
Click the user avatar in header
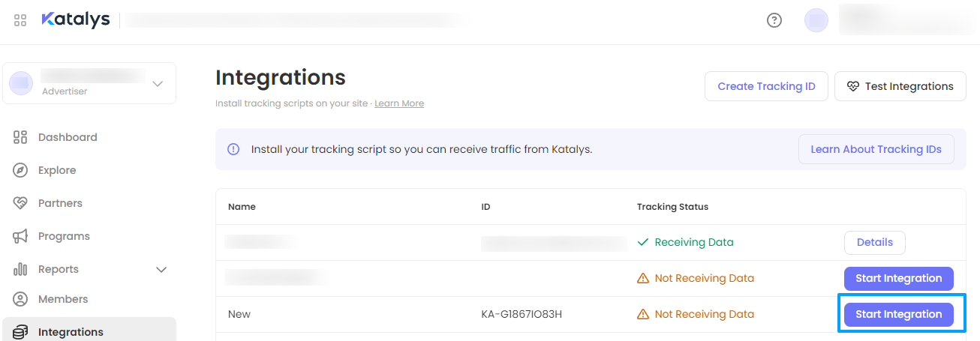(816, 20)
